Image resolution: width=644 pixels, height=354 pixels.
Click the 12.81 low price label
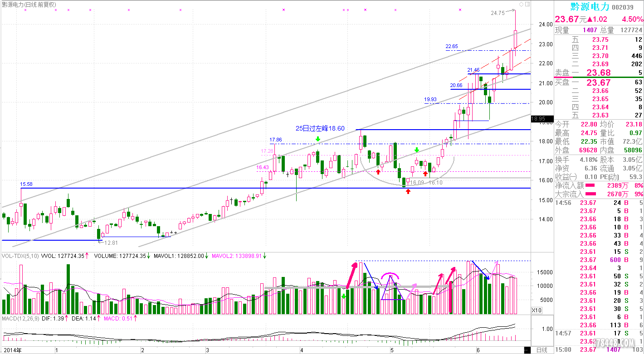(x=111, y=242)
